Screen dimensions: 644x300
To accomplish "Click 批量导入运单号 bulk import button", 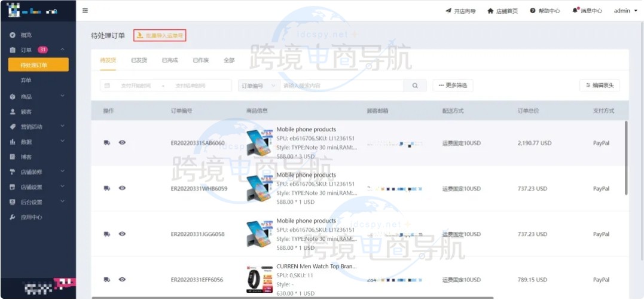I will pos(161,36).
